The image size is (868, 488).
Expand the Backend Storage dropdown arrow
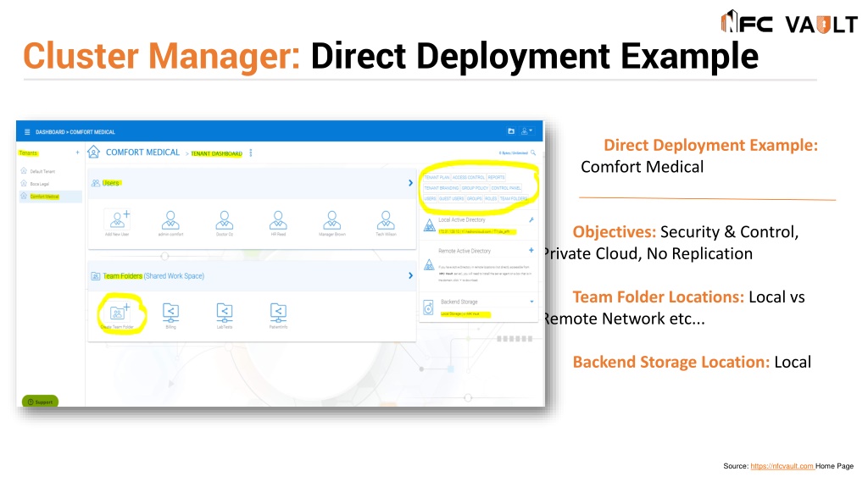click(x=531, y=302)
